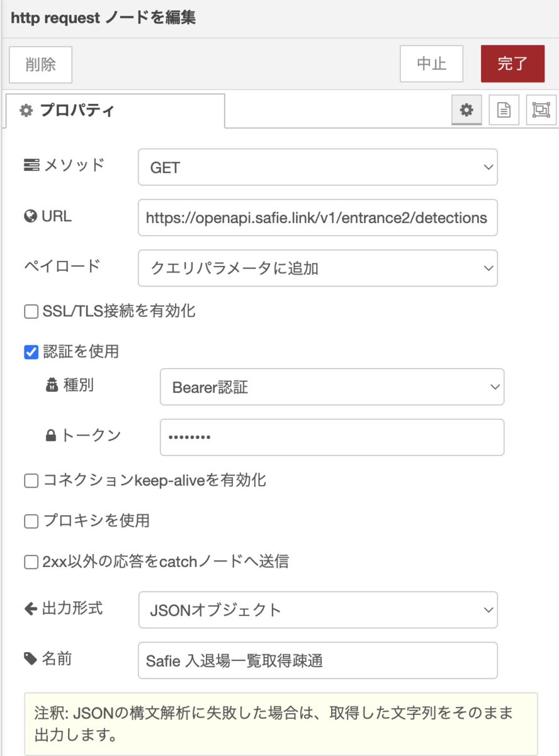Click the tag icon beside 名前

(x=30, y=659)
